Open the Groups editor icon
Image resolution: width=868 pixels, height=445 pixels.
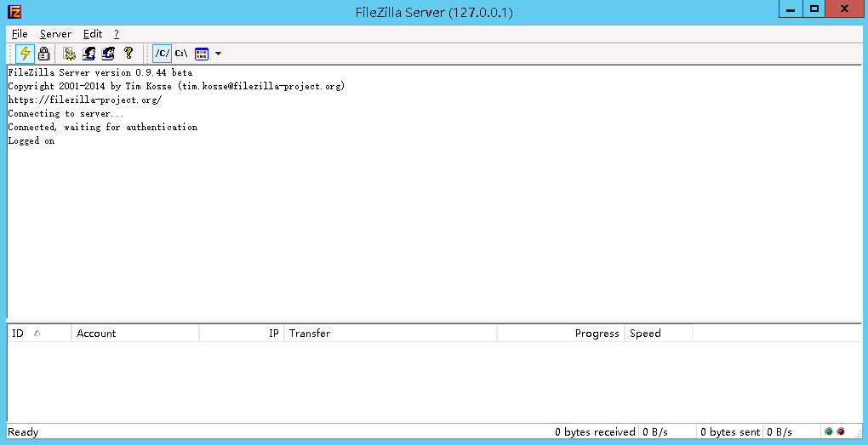tap(108, 54)
